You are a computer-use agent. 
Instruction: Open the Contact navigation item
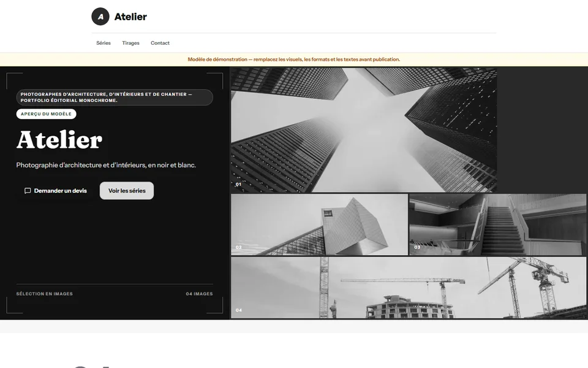(160, 43)
